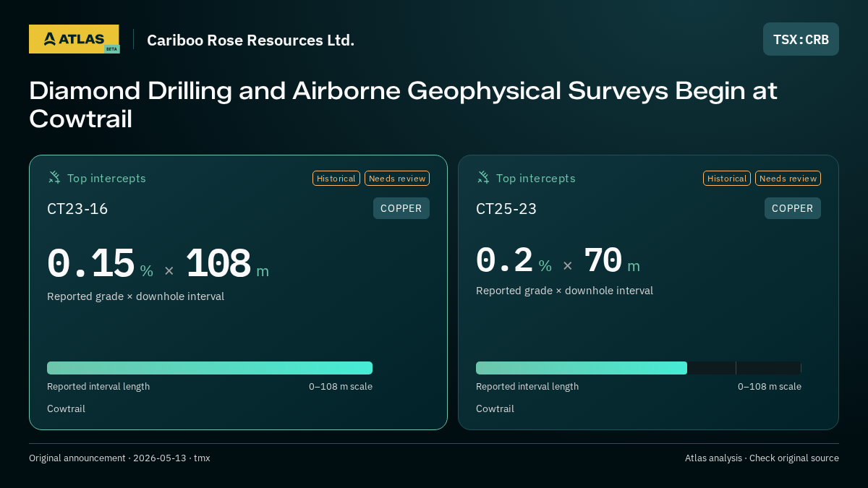The width and height of the screenshot is (868, 488).
Task: Click the CT25-23 interval length bar
Action: coord(639,368)
